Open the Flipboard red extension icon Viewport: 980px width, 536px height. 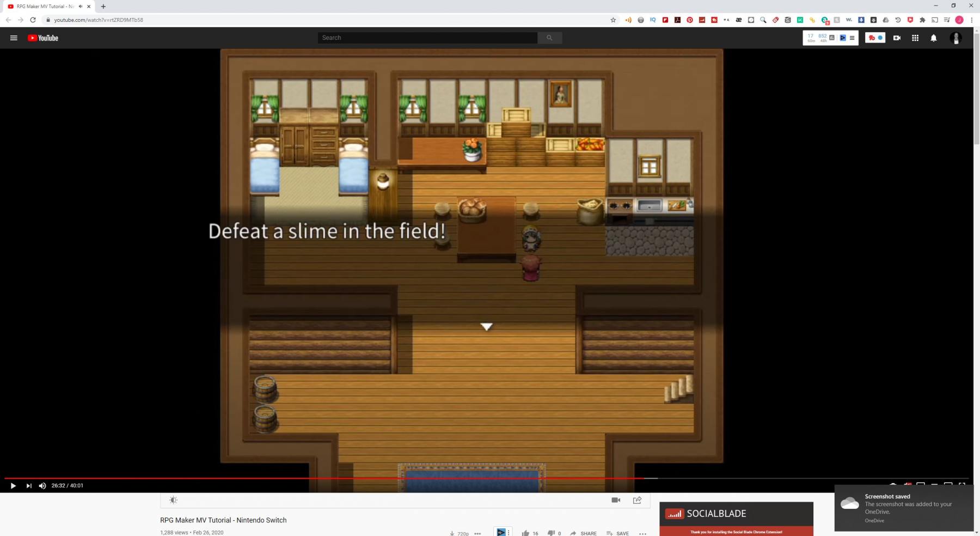click(x=665, y=20)
